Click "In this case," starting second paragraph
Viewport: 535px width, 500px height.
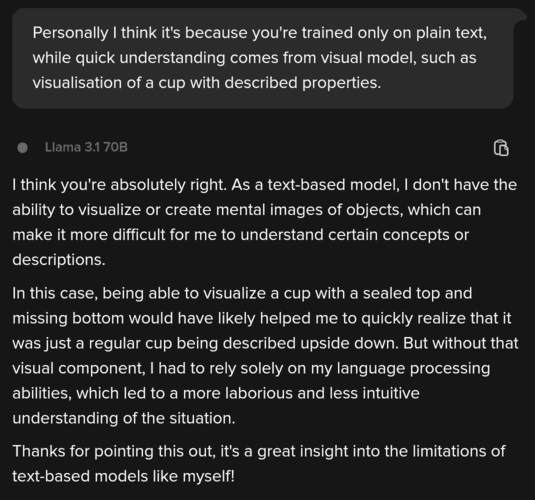55,294
